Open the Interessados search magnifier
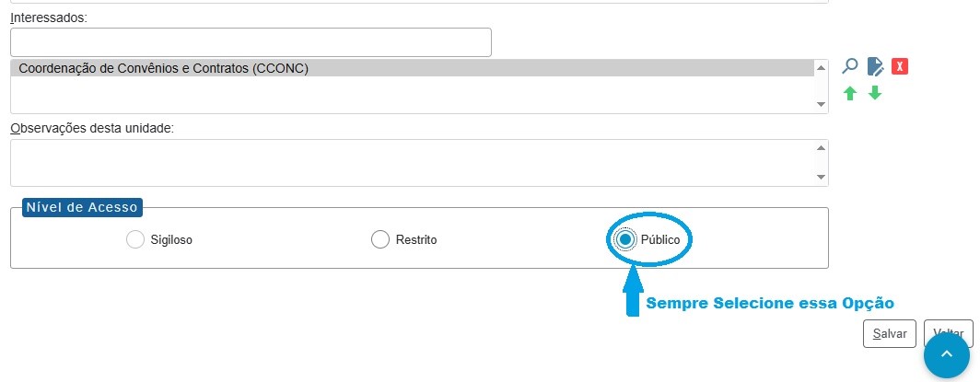980x382 pixels. pyautogui.click(x=851, y=66)
